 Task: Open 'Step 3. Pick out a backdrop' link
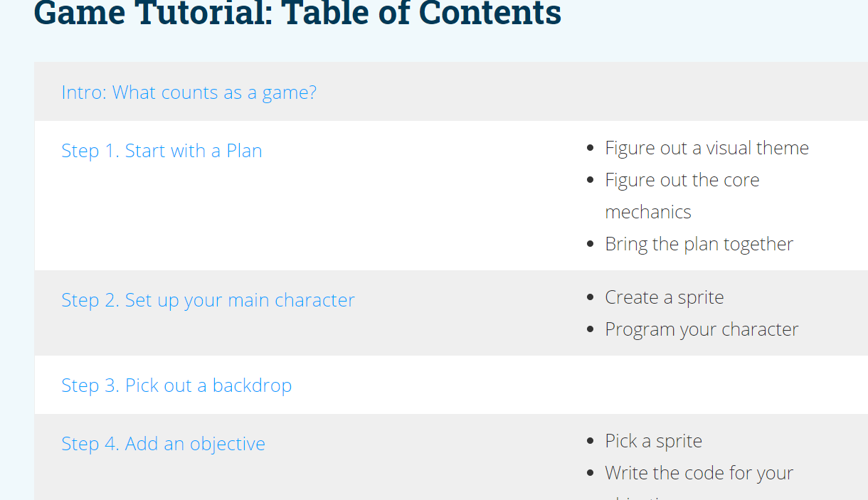point(176,385)
